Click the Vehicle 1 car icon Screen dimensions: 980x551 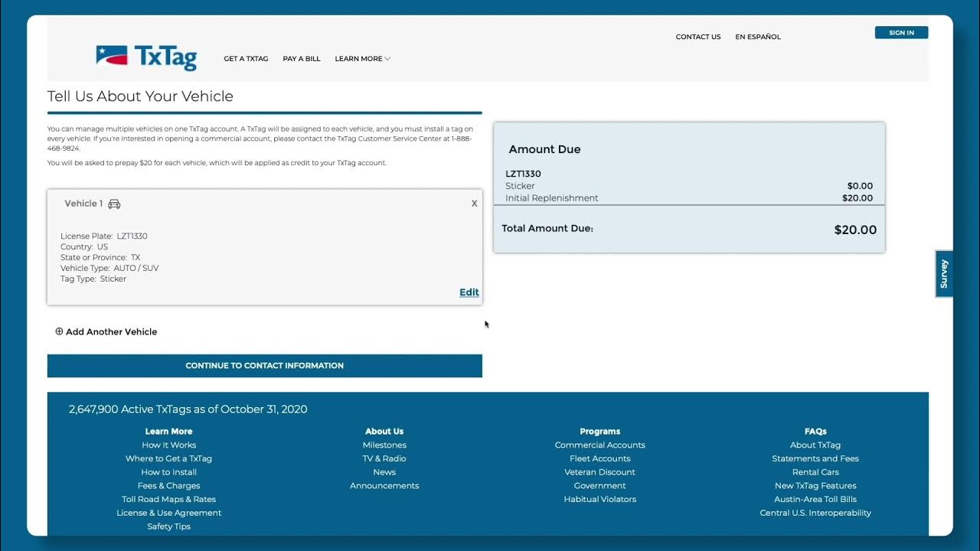(114, 204)
